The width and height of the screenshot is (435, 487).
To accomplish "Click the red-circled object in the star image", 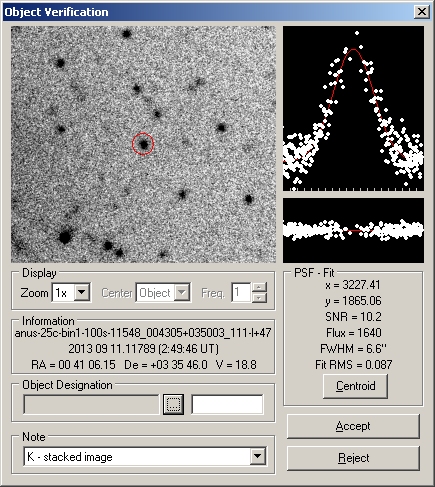I will click(x=143, y=144).
